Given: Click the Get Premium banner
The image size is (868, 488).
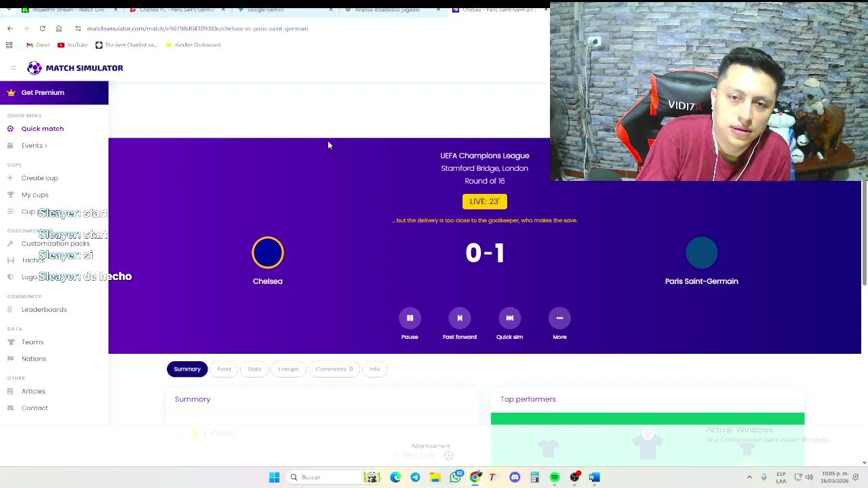Looking at the screenshot, I should click(54, 92).
